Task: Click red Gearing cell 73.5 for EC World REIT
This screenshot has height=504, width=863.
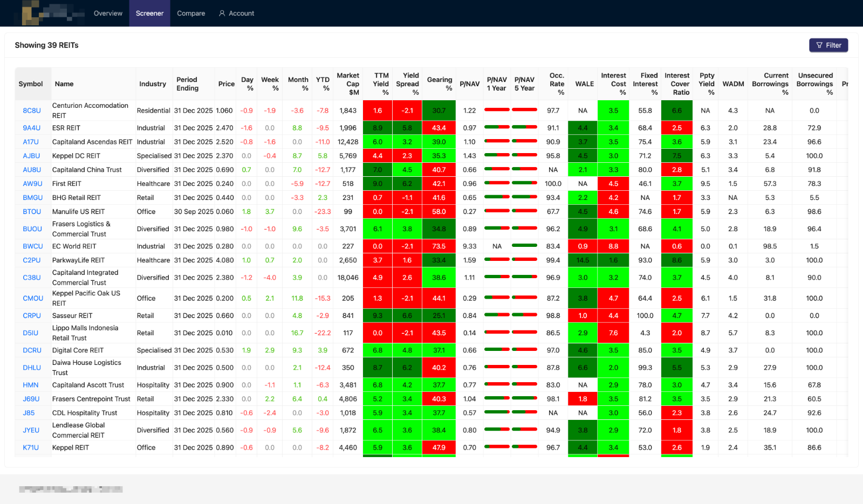Action: point(439,246)
